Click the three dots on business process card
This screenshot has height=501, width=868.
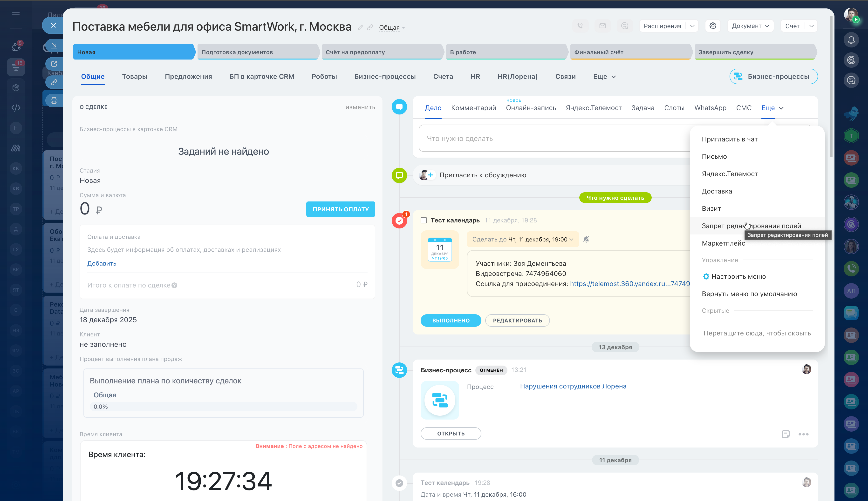point(803,434)
